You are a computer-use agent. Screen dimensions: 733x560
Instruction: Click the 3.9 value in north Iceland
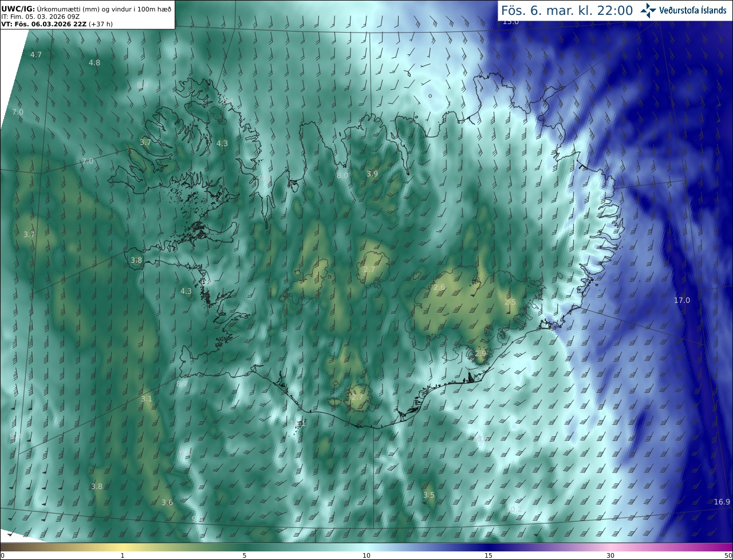coord(372,173)
